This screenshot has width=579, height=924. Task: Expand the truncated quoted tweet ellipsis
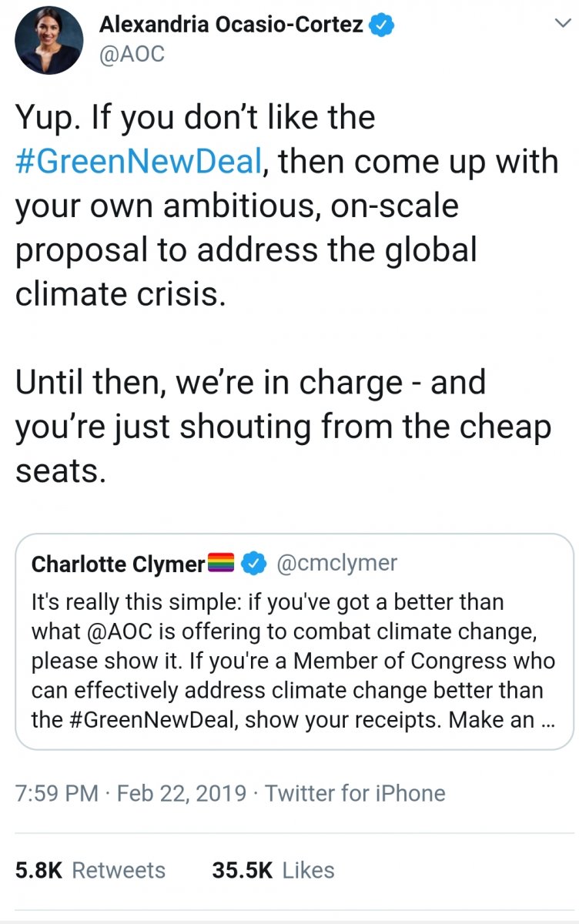(x=547, y=721)
